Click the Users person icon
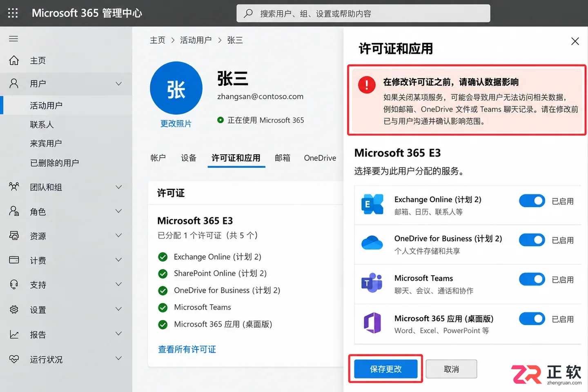Screen dimensions: 588x392 [x=14, y=84]
